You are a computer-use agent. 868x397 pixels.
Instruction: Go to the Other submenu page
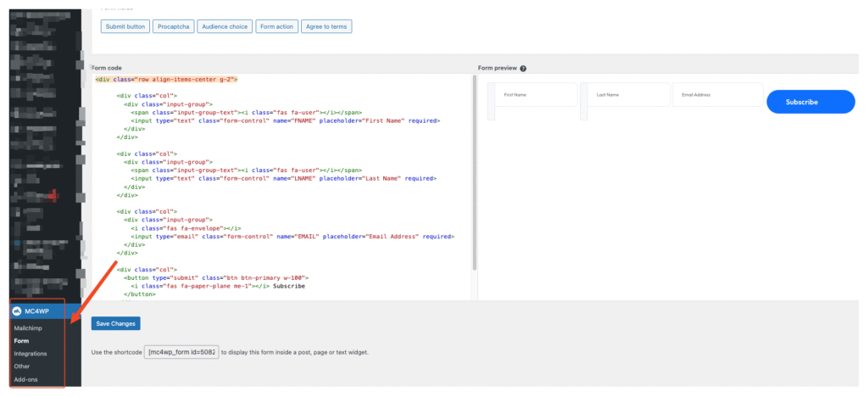click(x=22, y=366)
